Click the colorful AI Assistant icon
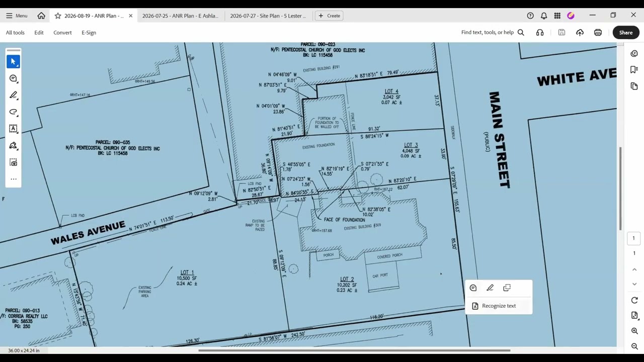The height and width of the screenshot is (362, 644). pyautogui.click(x=571, y=16)
